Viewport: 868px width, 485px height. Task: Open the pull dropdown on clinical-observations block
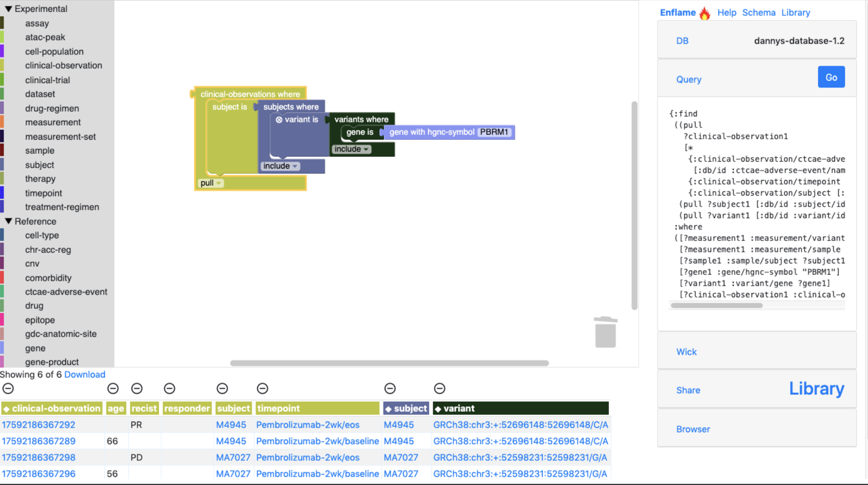click(210, 183)
